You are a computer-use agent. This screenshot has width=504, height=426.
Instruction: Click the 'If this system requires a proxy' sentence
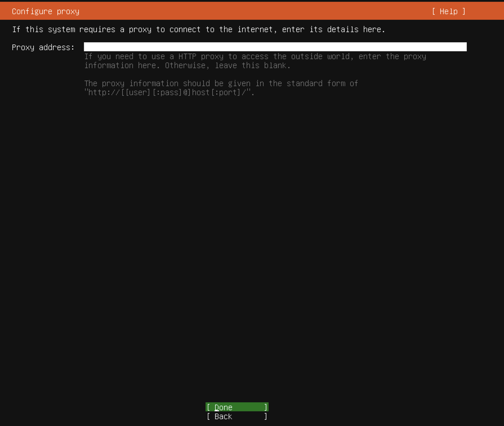pyautogui.click(x=199, y=30)
